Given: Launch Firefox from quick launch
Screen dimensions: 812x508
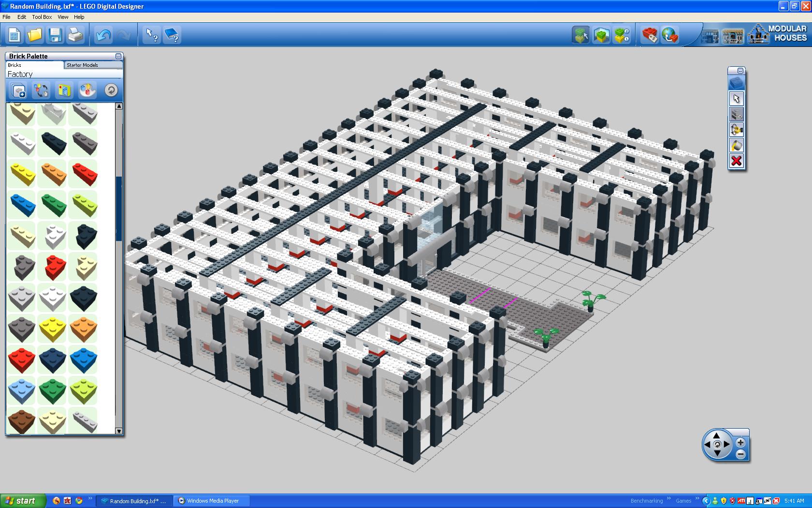Looking at the screenshot, I should pyautogui.click(x=56, y=501).
